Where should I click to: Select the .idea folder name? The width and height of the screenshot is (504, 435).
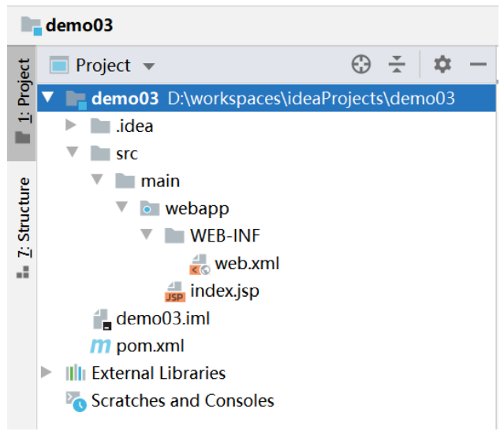(134, 126)
